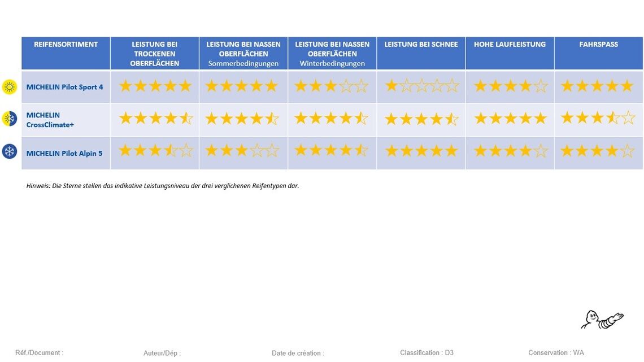Click CrossClimate+ Hohe Laufleistung star rating
644x362 pixels.
510,119
